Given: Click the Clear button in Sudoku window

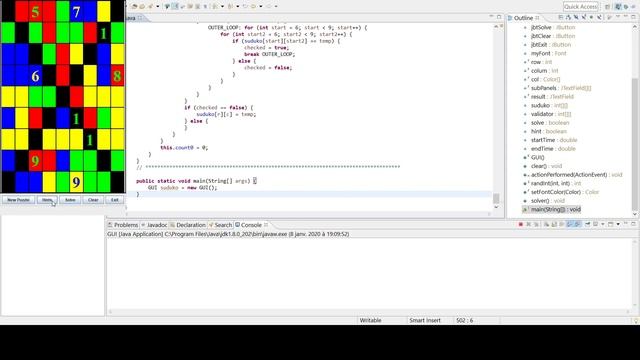Looking at the screenshot, I should click(93, 200).
